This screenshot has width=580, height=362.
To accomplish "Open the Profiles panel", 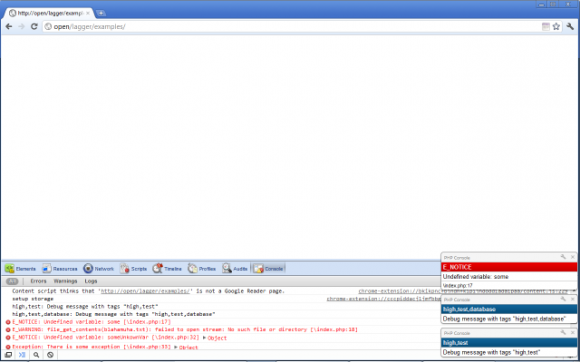I will pos(202,269).
